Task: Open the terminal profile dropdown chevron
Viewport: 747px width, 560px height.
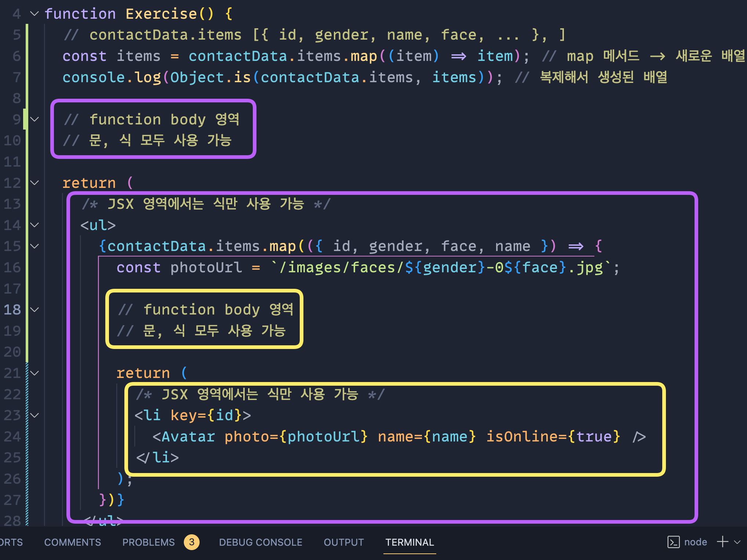Action: (735, 542)
